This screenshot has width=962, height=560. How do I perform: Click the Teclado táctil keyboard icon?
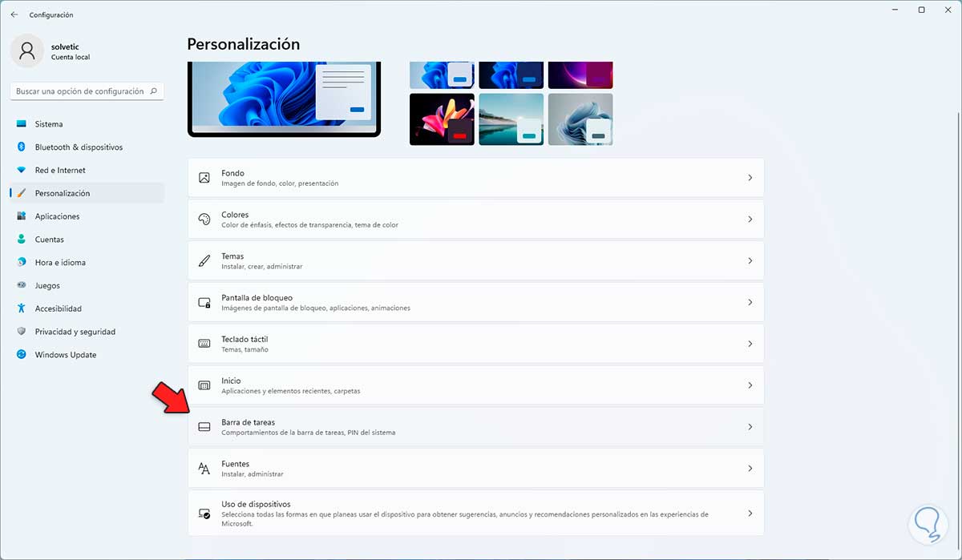click(x=204, y=344)
